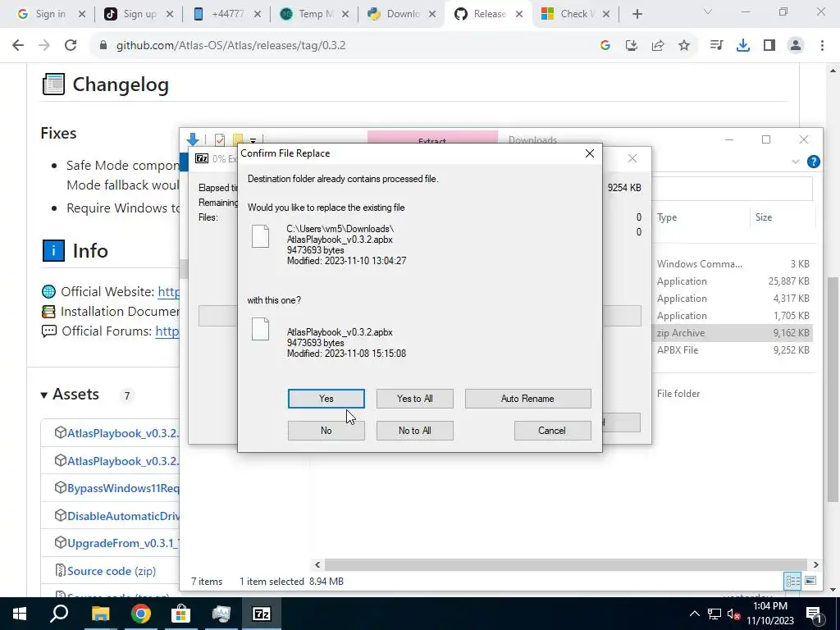
Task: Collapse the Assets section
Action: (x=43, y=395)
